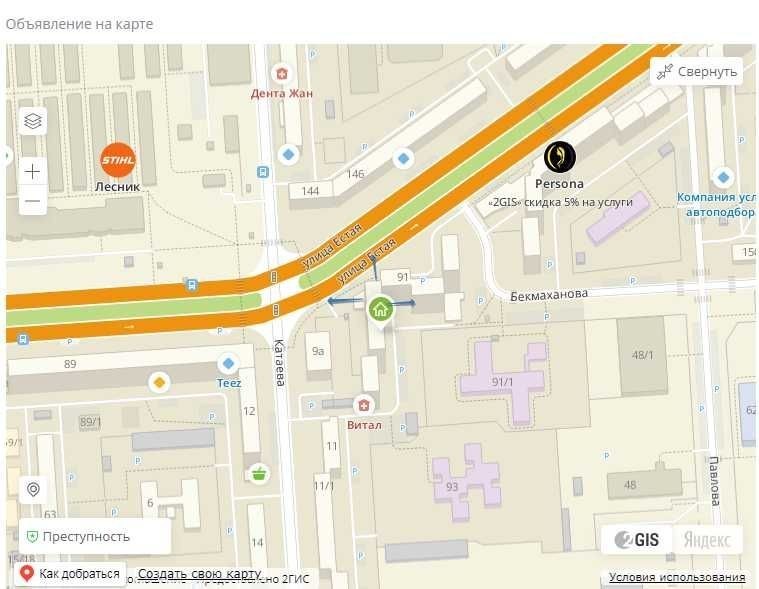Click the geolocation pin button
The height and width of the screenshot is (589, 759).
pyautogui.click(x=33, y=489)
